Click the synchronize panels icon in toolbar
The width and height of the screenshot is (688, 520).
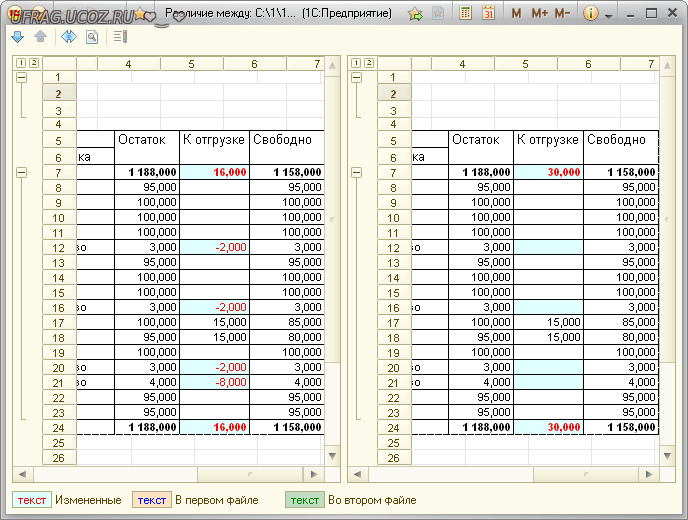pyautogui.click(x=68, y=37)
